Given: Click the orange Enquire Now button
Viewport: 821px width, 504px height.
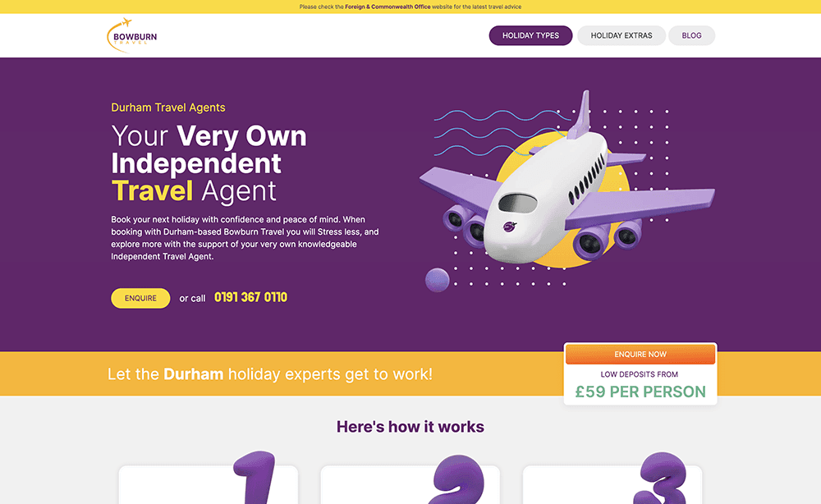Looking at the screenshot, I should click(x=640, y=355).
